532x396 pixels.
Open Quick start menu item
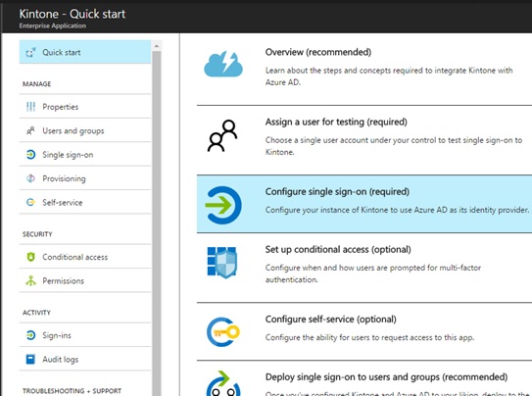pos(85,52)
